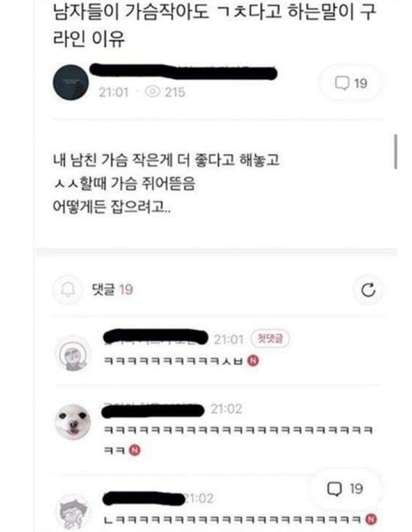The image size is (412, 532).
Task: Click the post's 21:01 timestamp
Action: click(113, 92)
